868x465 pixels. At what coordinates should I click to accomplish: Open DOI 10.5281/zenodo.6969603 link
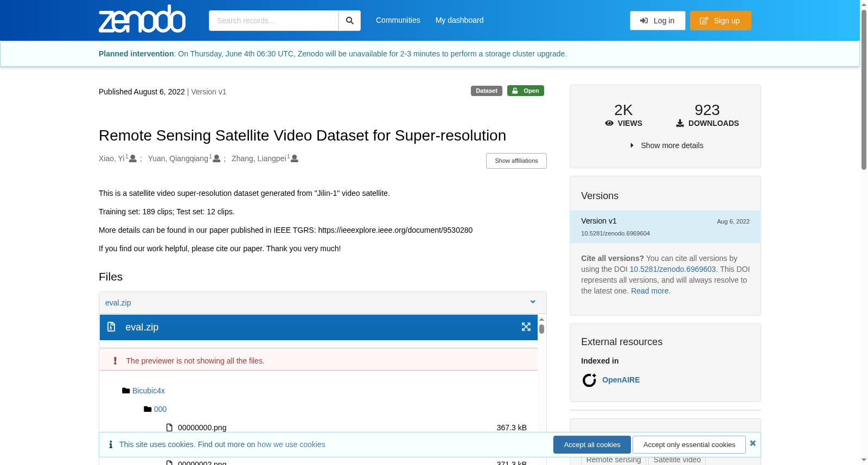pos(673,269)
